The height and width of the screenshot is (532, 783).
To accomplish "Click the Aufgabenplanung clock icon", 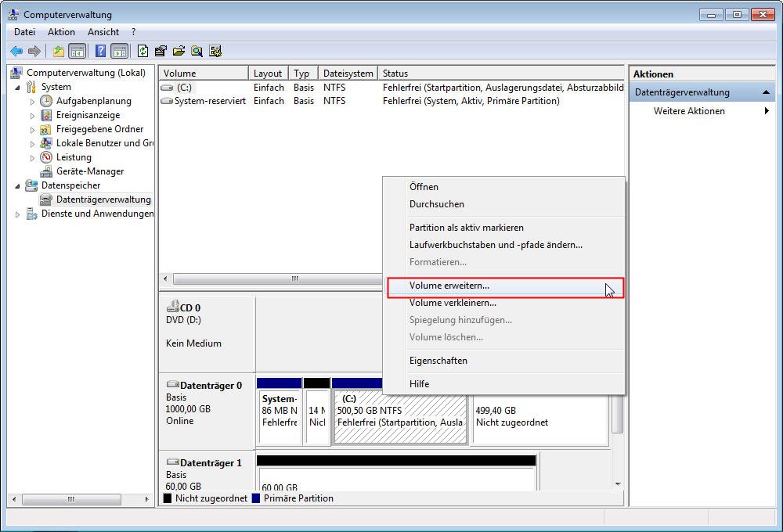I will [x=46, y=101].
